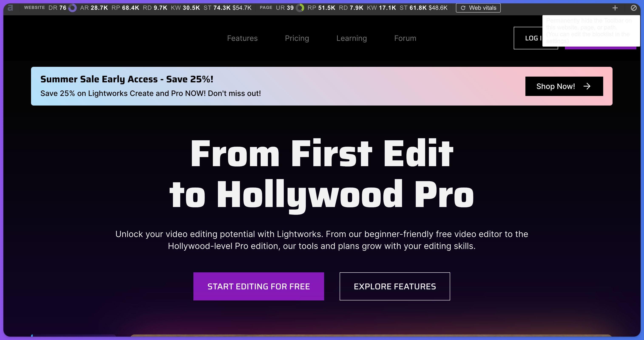Open the Learning navigation menu
Image resolution: width=644 pixels, height=340 pixels.
pyautogui.click(x=351, y=38)
